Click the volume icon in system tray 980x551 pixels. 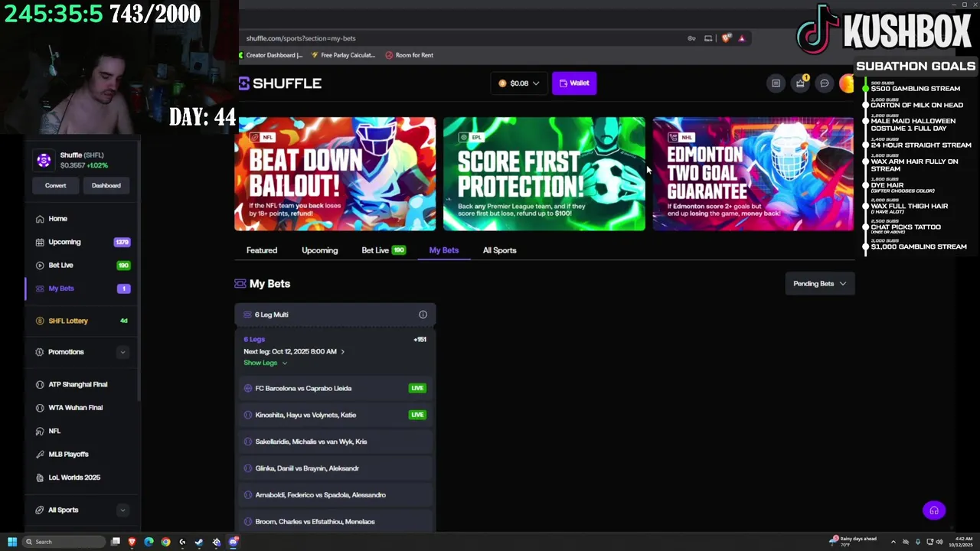(x=939, y=542)
